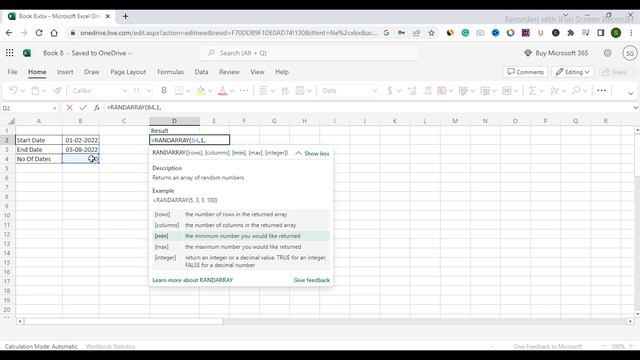Expand the Name Box dropdown arrow

(55, 108)
